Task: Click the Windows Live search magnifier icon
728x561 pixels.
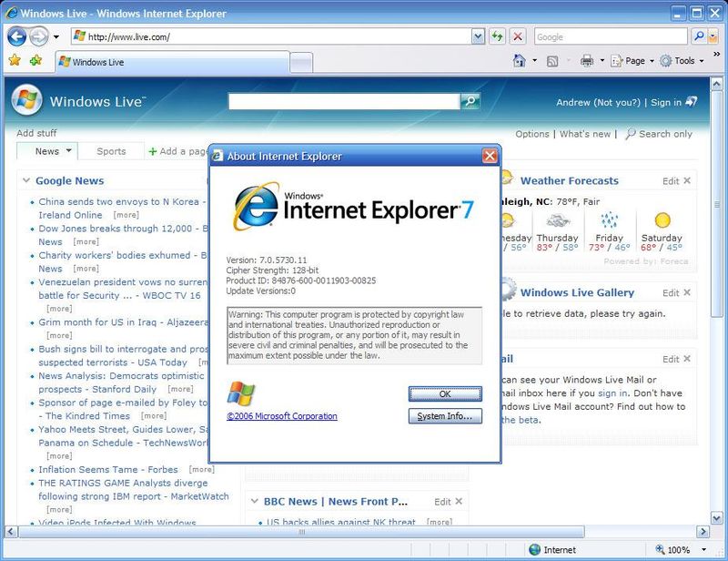Action: coord(470,100)
